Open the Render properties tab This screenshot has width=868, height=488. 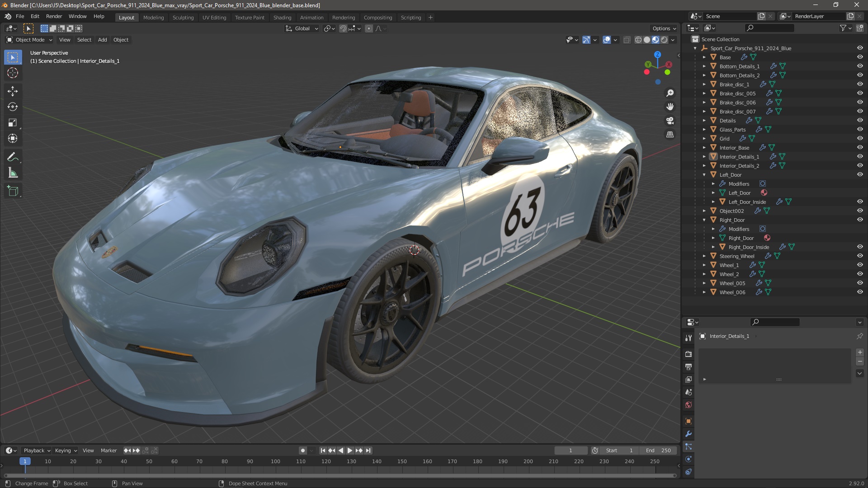689,354
